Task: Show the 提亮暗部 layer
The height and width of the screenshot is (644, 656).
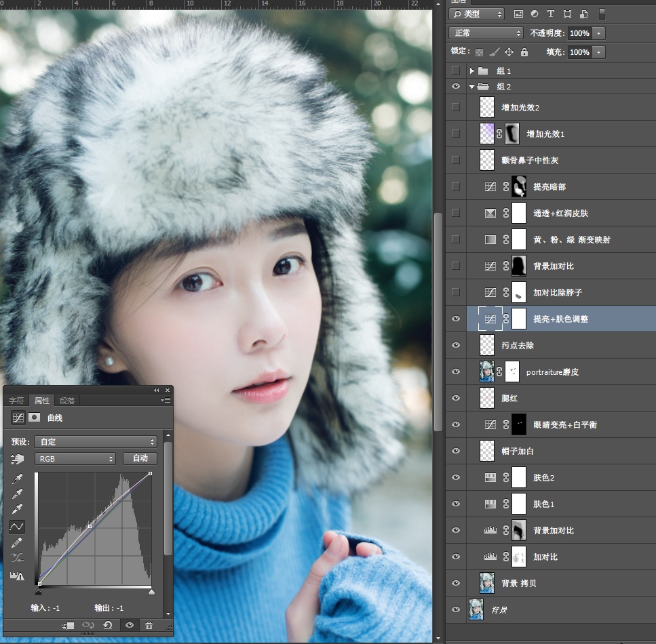Action: pyautogui.click(x=456, y=186)
